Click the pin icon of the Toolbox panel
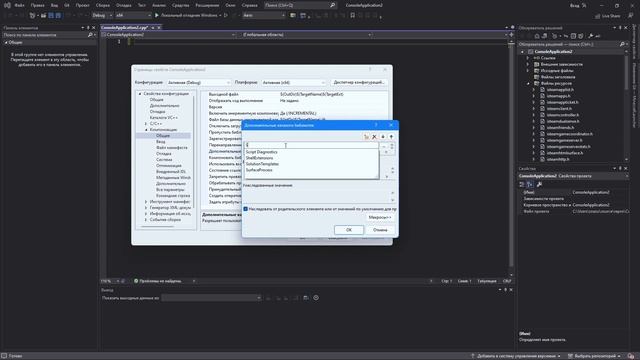 (88, 28)
